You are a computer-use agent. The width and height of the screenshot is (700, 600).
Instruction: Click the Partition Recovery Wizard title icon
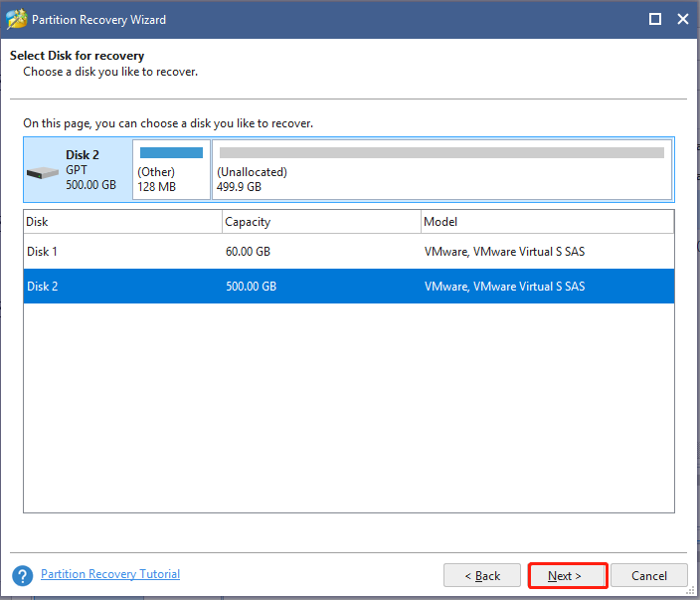pyautogui.click(x=17, y=19)
